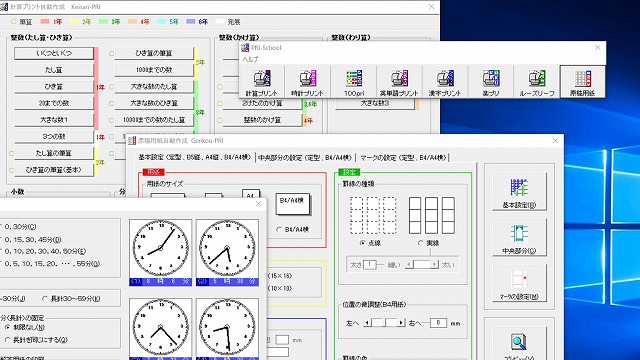
Task: Click 左へ arrow of position adjustment slider
Action: pyautogui.click(x=368, y=323)
